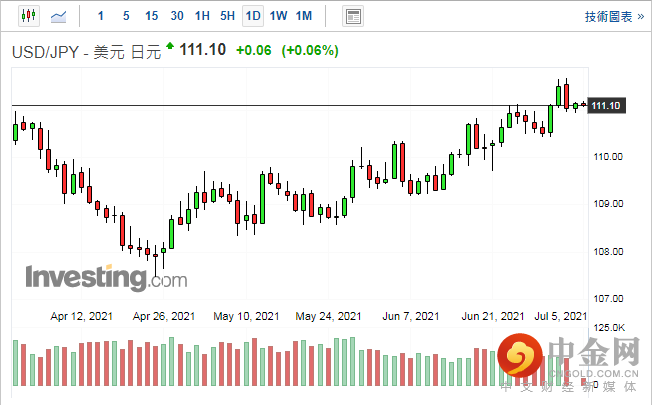Select the 5H timeframe

tap(228, 16)
